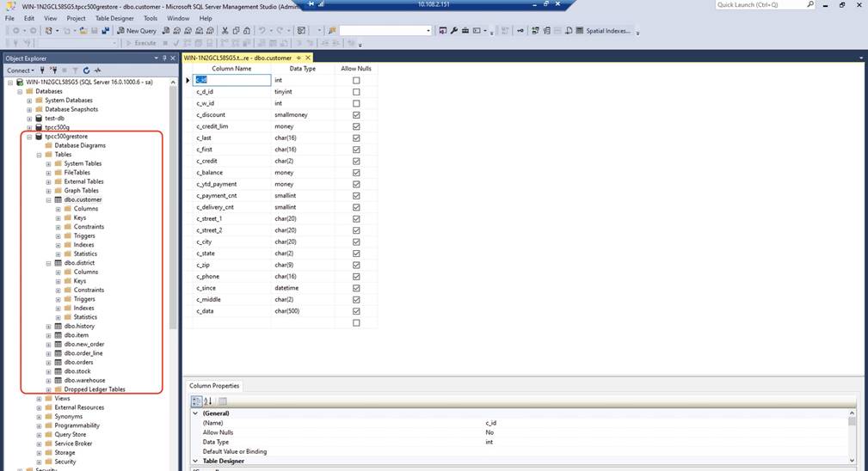Click the Copy icon in toolbar

[x=236, y=31]
